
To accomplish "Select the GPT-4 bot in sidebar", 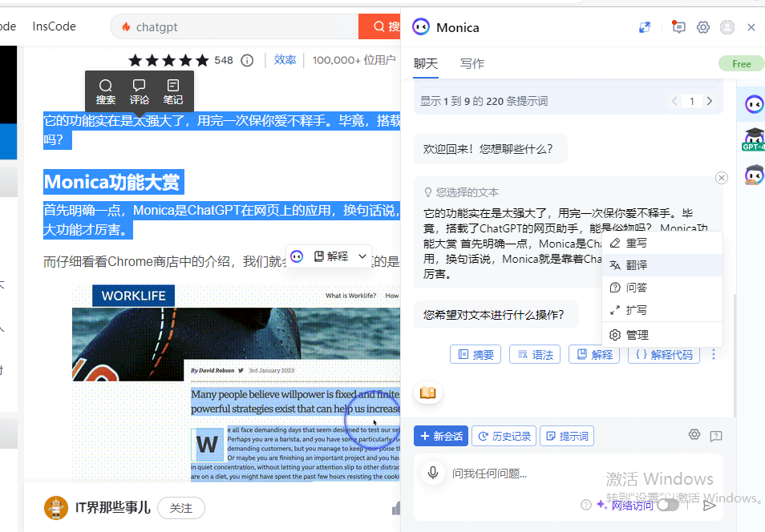I will (754, 139).
